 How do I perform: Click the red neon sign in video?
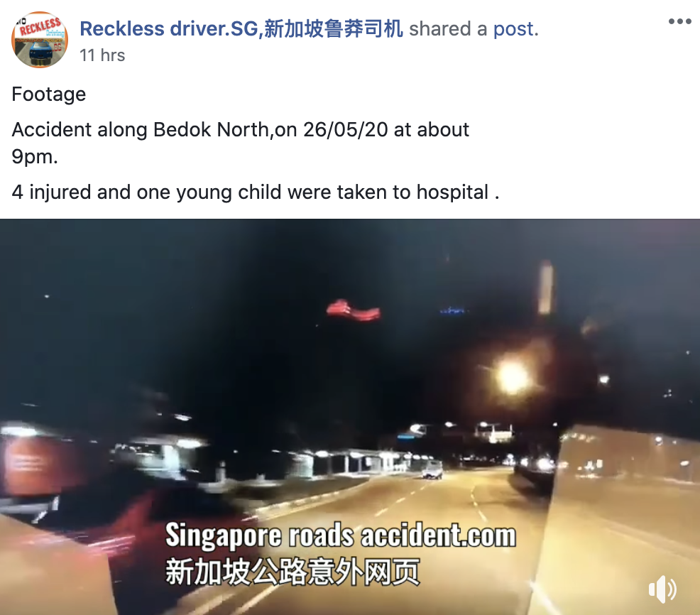pyautogui.click(x=353, y=310)
